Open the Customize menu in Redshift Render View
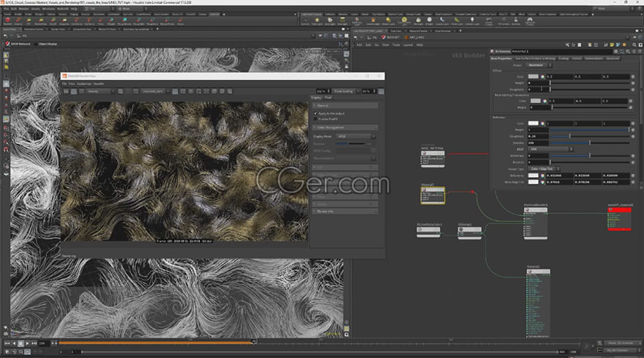This screenshot has width=644, height=358. [x=83, y=84]
